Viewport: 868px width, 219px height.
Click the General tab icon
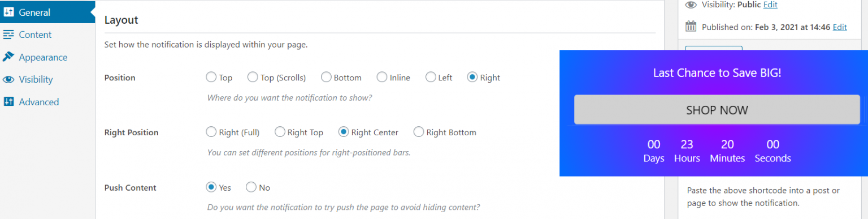click(x=8, y=12)
